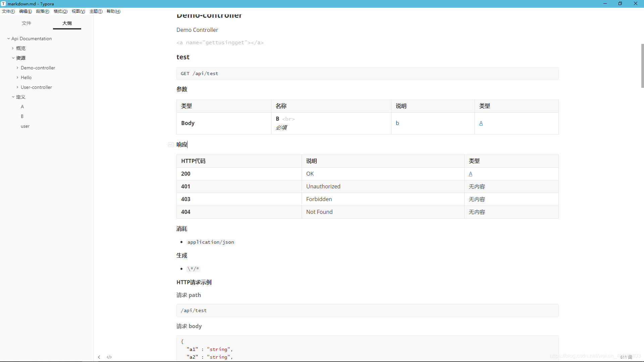The image size is (644, 362).
Task: Expand the Demo-controller outline node
Action: [18, 68]
